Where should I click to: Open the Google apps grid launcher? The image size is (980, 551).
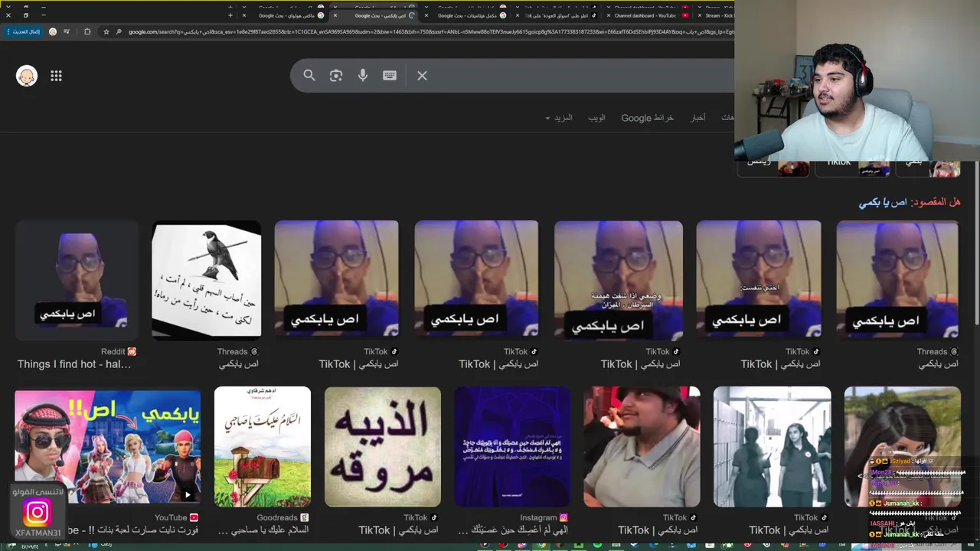click(x=56, y=76)
